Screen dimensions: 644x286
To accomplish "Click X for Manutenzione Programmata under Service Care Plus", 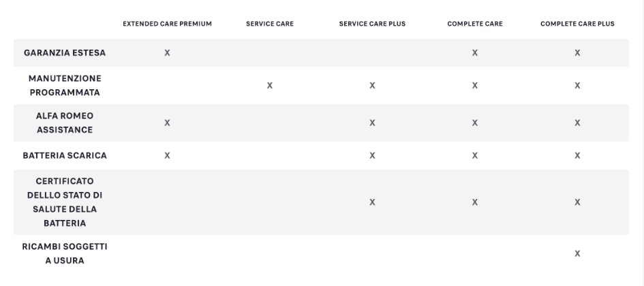I will [x=372, y=85].
